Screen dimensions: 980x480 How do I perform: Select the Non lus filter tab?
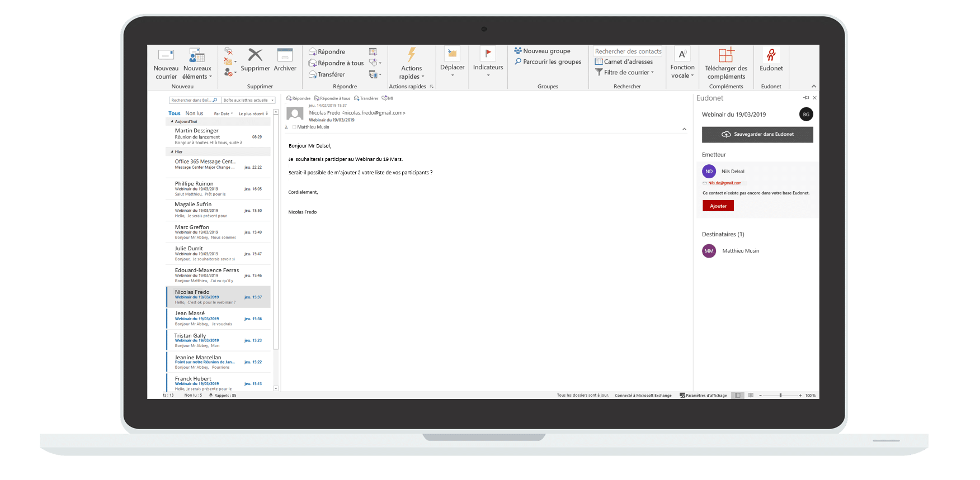195,113
